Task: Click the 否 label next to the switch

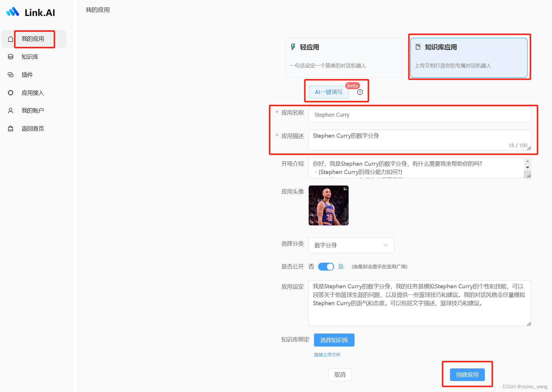Action: 311,266
